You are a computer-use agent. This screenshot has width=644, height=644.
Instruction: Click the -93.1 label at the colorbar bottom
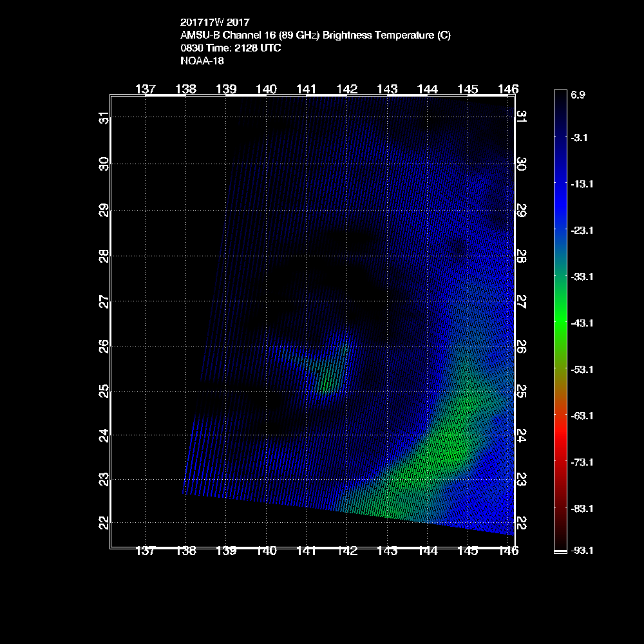tap(582, 550)
